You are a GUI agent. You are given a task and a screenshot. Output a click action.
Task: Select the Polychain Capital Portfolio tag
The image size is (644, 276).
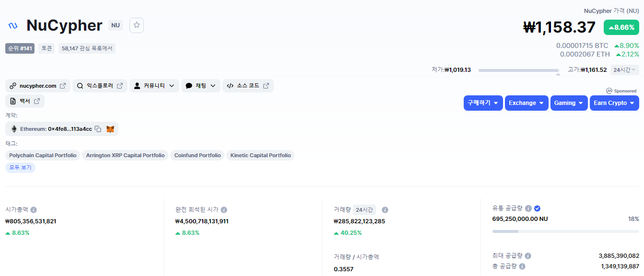coord(43,155)
